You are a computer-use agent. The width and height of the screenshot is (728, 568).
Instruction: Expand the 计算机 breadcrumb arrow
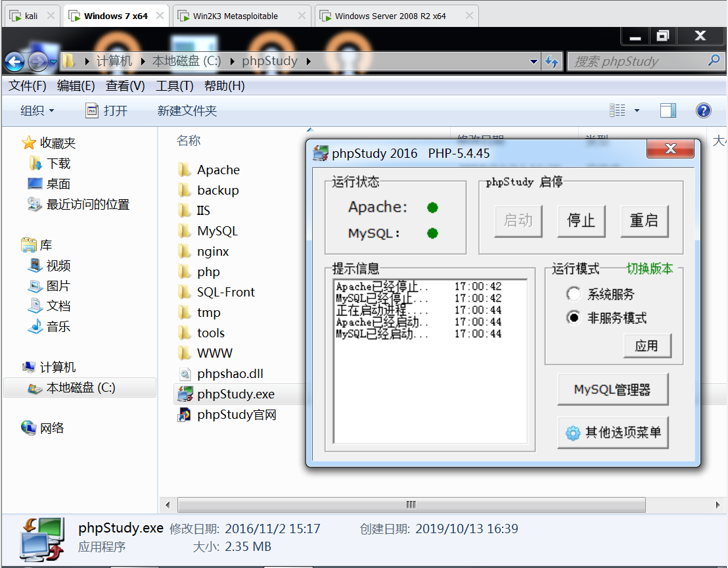[143, 61]
